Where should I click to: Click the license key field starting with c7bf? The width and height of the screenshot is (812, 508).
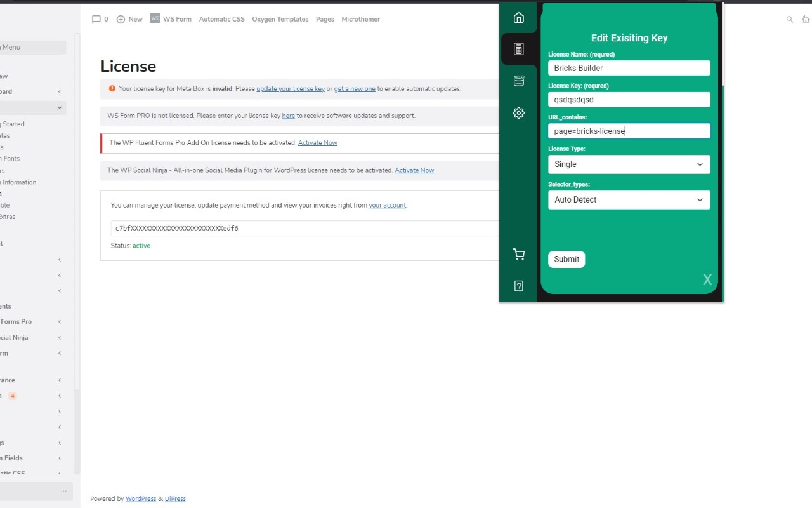pos(304,228)
